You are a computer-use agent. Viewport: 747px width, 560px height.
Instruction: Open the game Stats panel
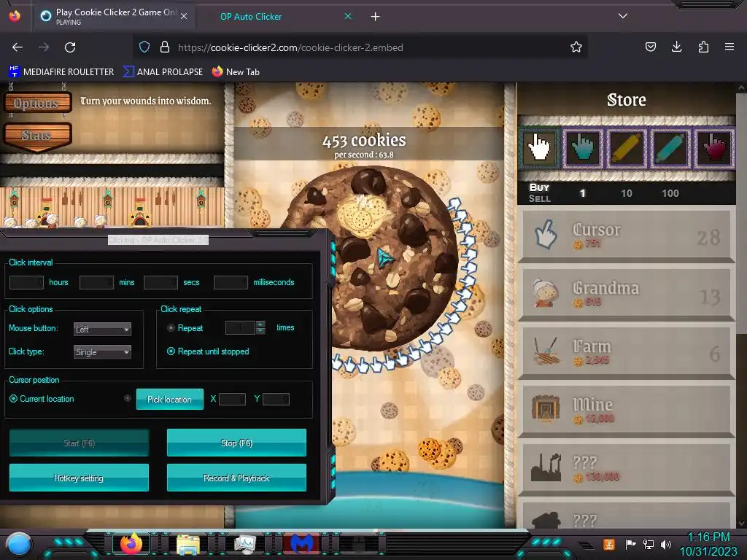pyautogui.click(x=37, y=136)
